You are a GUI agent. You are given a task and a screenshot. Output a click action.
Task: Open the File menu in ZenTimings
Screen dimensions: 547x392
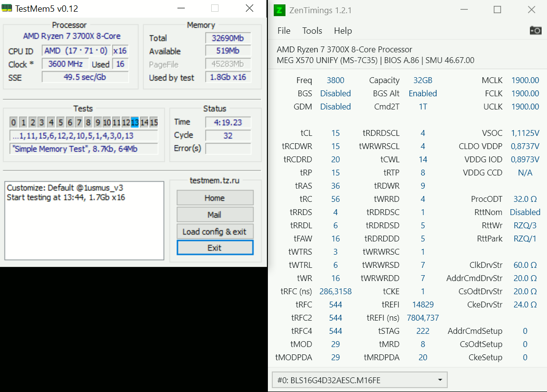coord(284,31)
